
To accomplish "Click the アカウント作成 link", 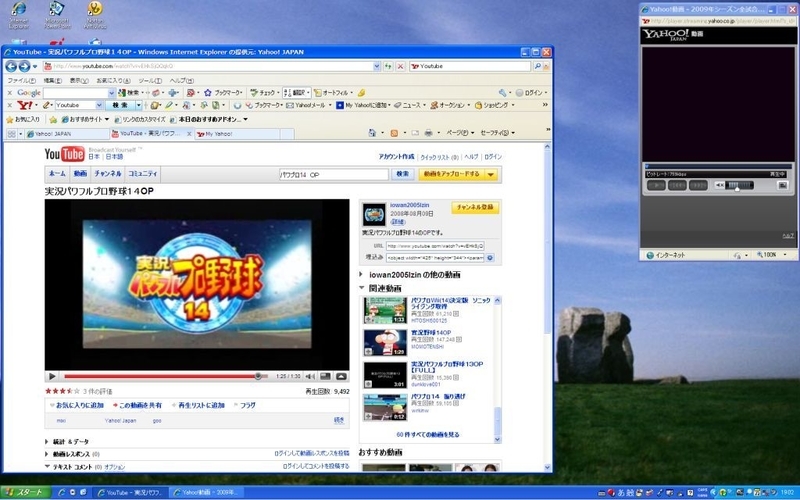I will [396, 157].
